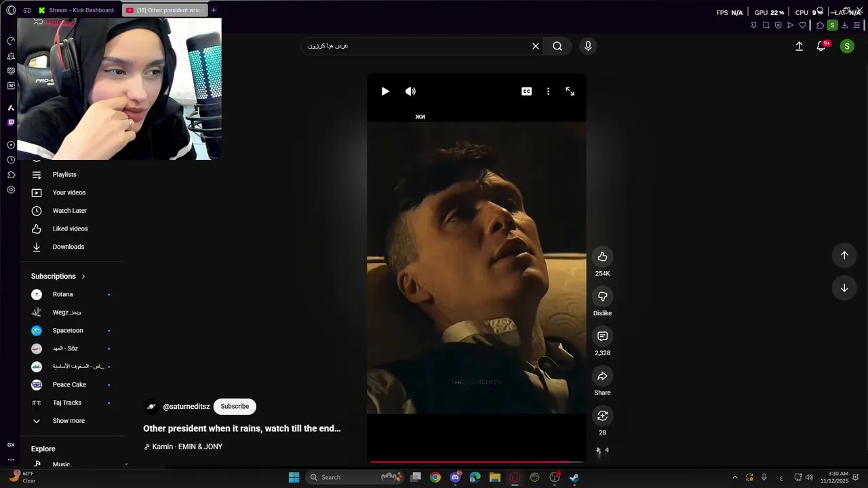Dislike the Short
868x488 pixels.
(x=602, y=296)
